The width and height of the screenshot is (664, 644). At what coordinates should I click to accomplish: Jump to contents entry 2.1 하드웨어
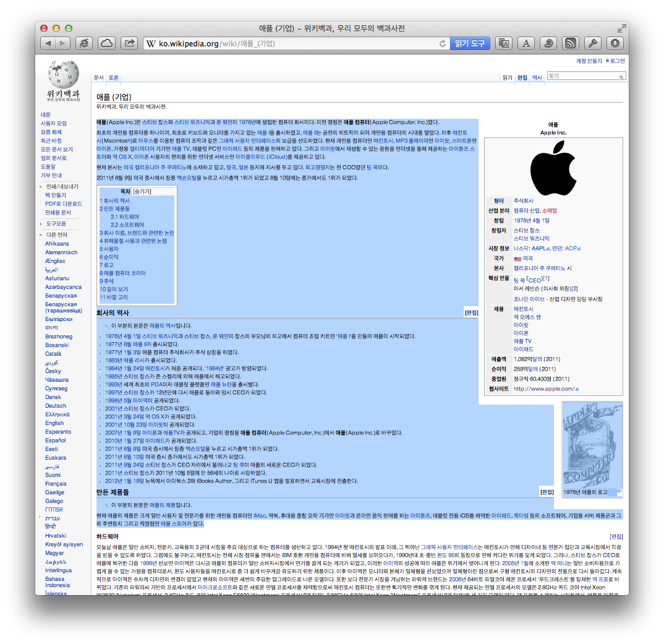pyautogui.click(x=125, y=217)
